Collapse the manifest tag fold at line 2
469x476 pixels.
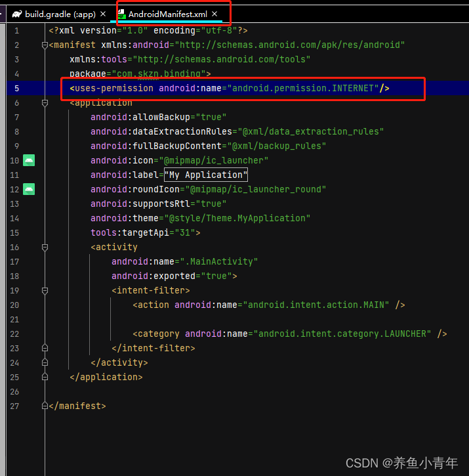coord(45,45)
